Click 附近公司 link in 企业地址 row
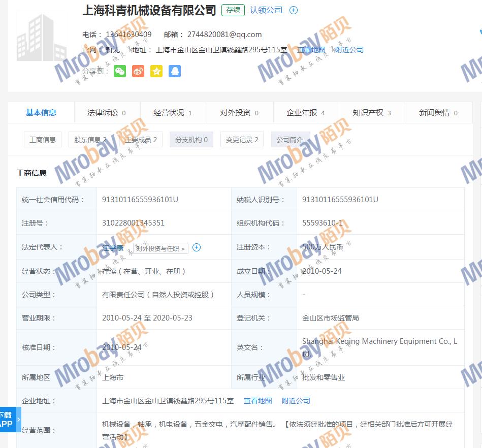The height and width of the screenshot is (448, 482). (x=296, y=401)
